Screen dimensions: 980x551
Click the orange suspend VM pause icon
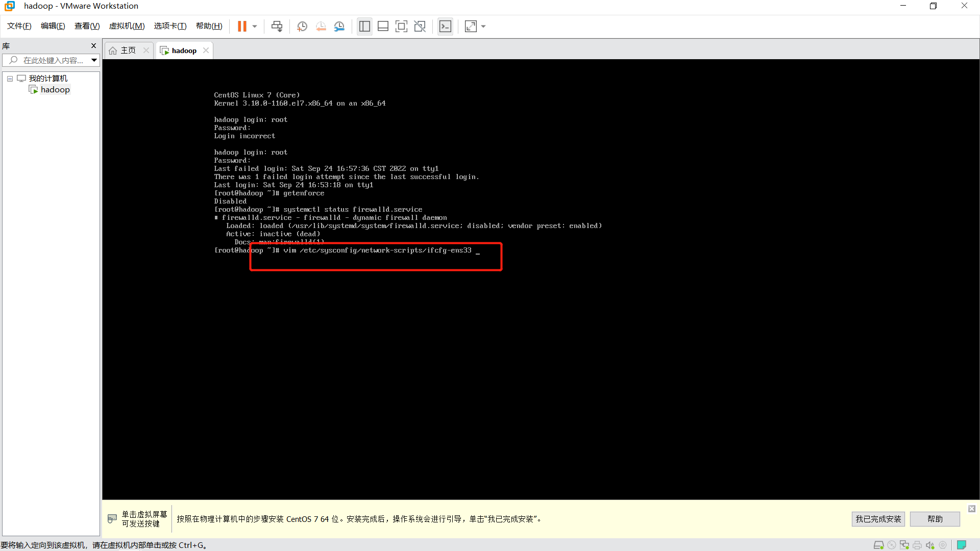(242, 27)
